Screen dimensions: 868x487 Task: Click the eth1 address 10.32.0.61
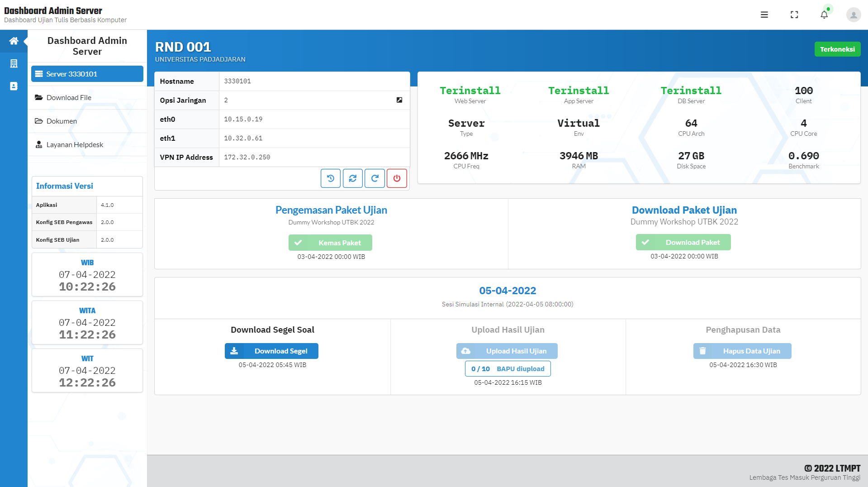243,138
